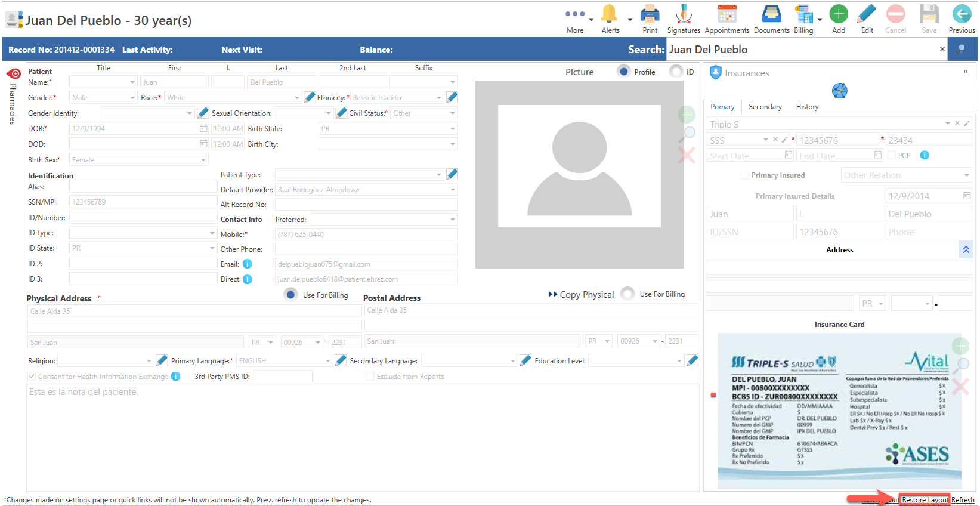Click the insurance card image
Screen dimensions: 980x506
(839, 411)
